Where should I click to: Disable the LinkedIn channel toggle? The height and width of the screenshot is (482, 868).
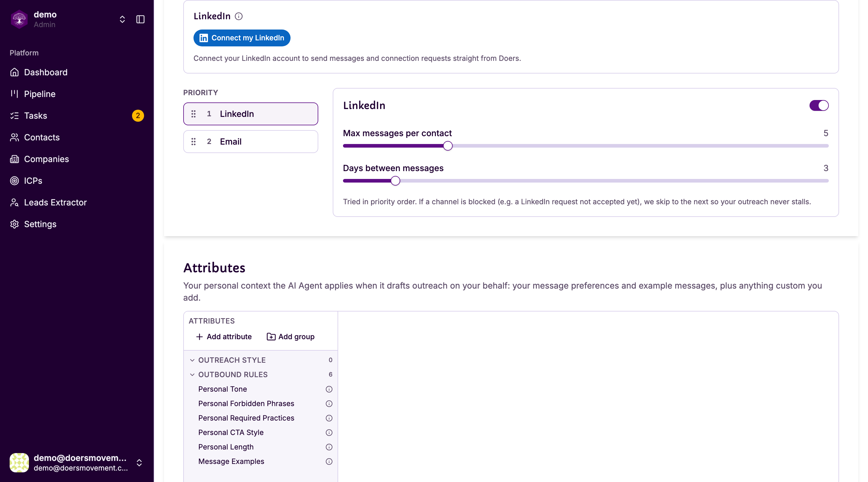[819, 105]
